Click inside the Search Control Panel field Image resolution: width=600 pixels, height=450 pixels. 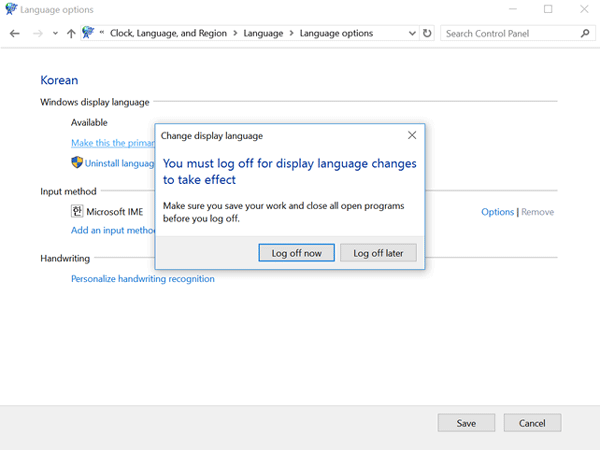click(x=510, y=33)
